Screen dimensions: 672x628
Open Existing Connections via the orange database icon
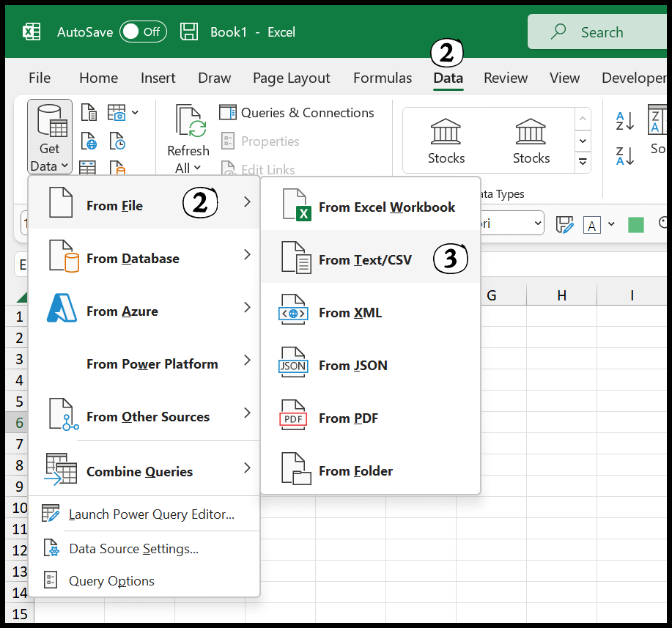(116, 167)
